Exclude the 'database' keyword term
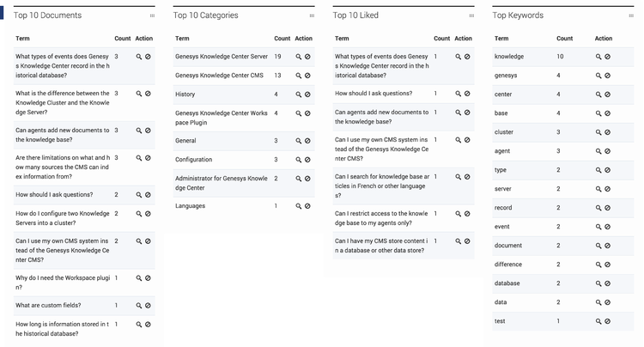Viewport: 644px width, 347px height. coord(607,283)
